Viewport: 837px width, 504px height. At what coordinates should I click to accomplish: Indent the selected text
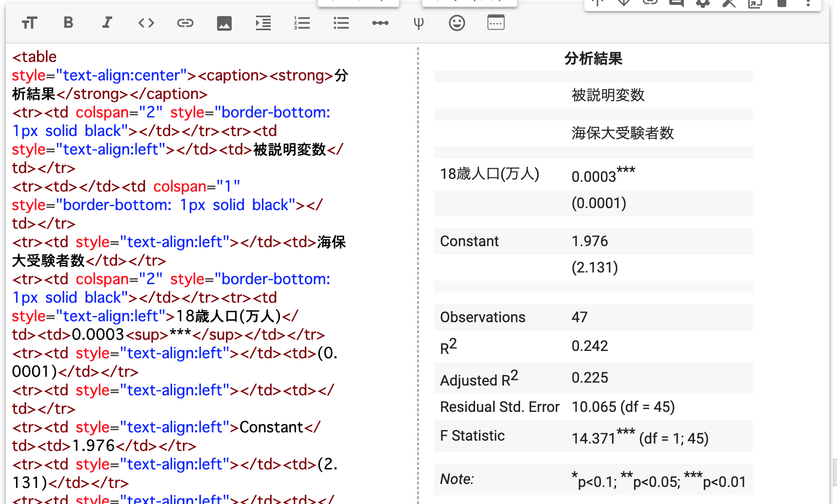click(x=263, y=23)
